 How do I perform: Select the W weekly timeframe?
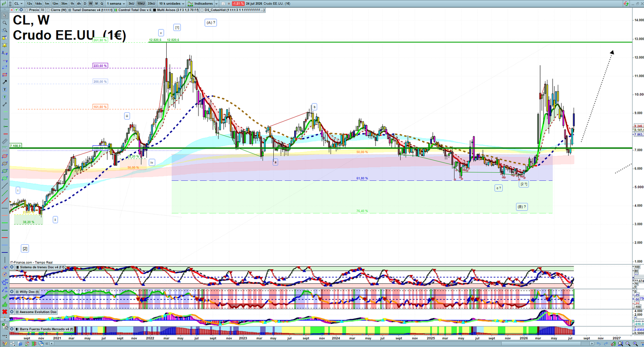[91, 3]
